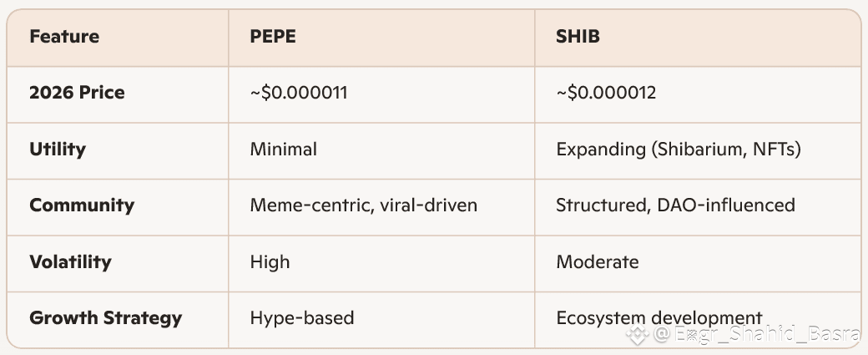Select Structured, DAO-influenced cell
This screenshot has width=868, height=355.
click(x=675, y=205)
